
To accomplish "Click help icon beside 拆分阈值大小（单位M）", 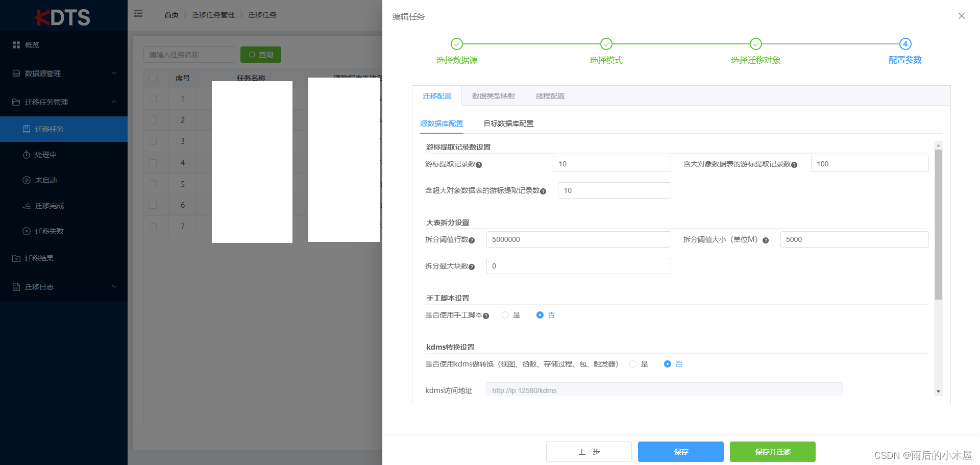I will 766,240.
